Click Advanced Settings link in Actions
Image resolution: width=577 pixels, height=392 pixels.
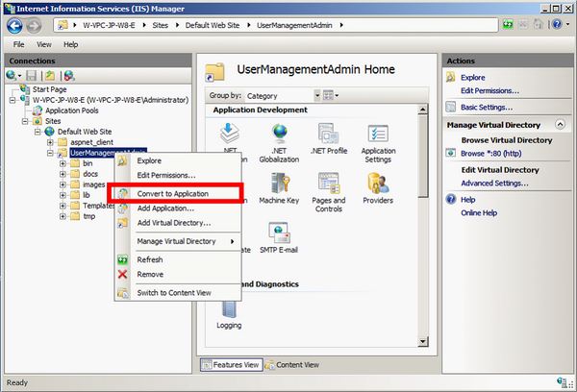[494, 184]
